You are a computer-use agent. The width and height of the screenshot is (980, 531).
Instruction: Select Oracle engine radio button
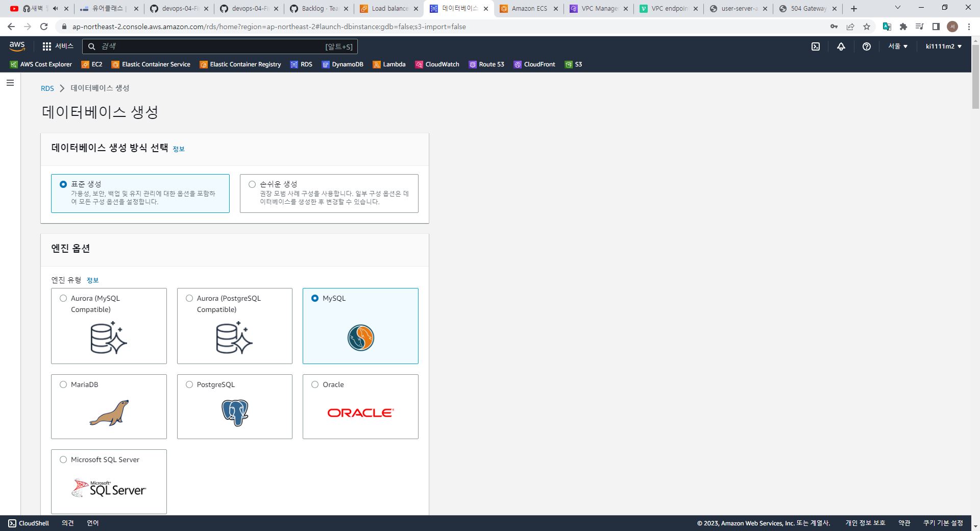(x=315, y=384)
